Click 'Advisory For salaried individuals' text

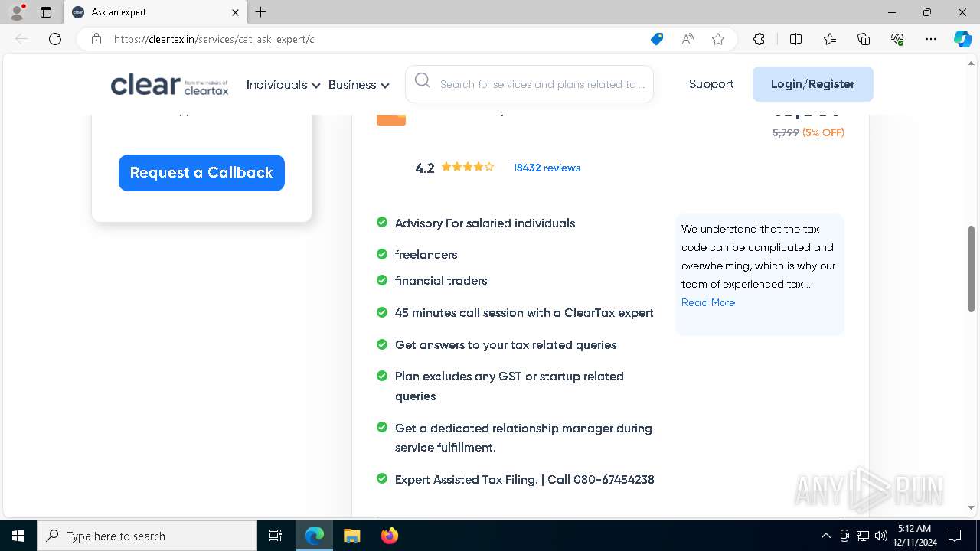tap(485, 223)
